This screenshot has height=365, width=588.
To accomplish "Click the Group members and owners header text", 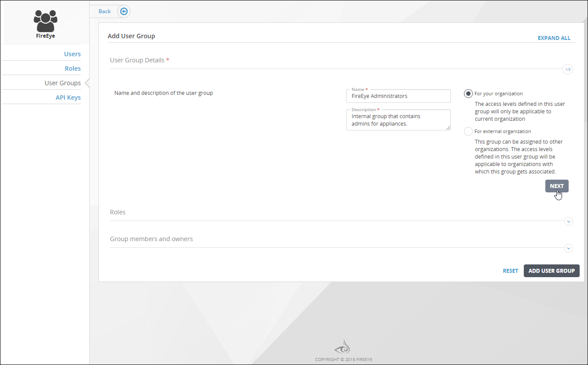I will pyautogui.click(x=151, y=239).
